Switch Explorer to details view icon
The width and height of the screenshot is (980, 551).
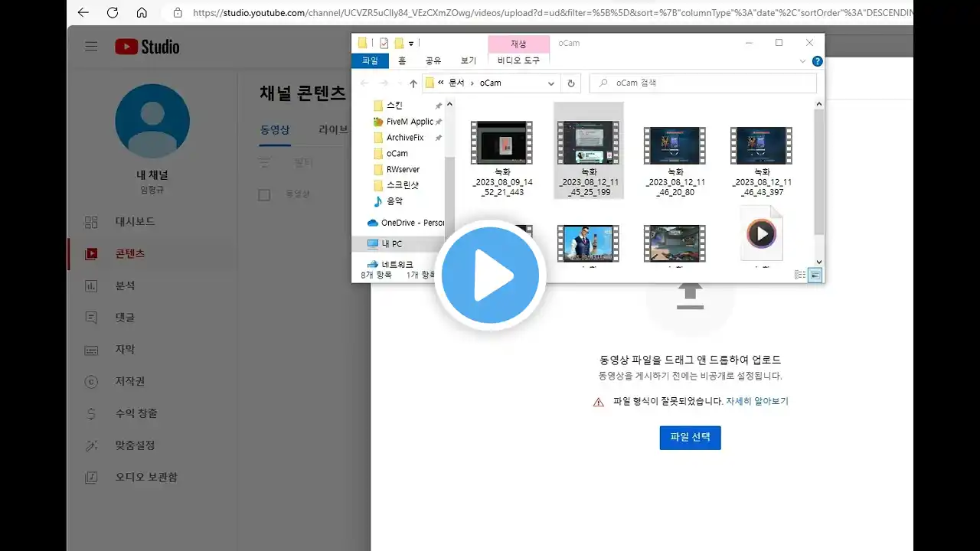tap(800, 275)
